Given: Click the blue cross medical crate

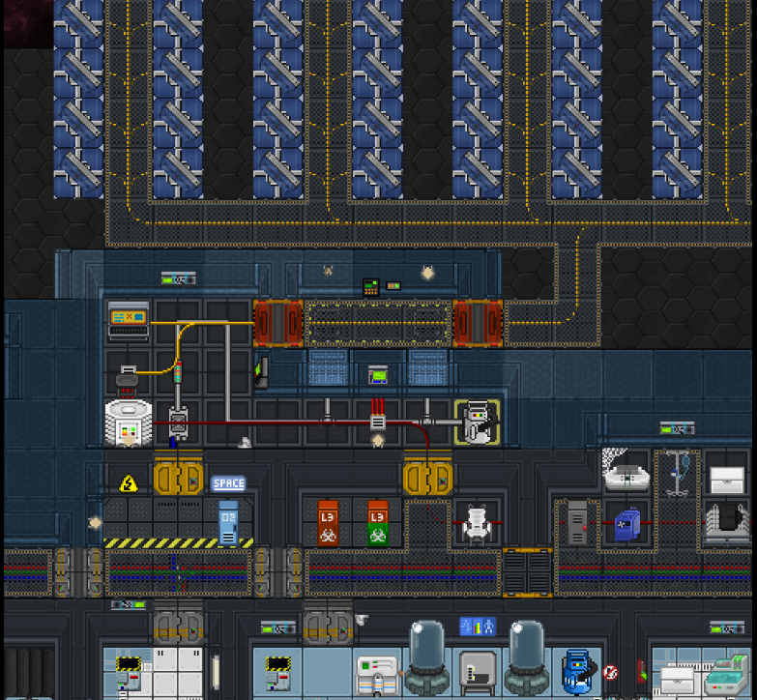Looking at the screenshot, I should coord(626,525).
